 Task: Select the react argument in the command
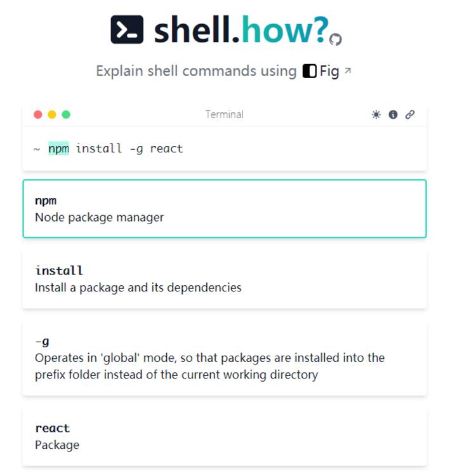[x=166, y=149]
